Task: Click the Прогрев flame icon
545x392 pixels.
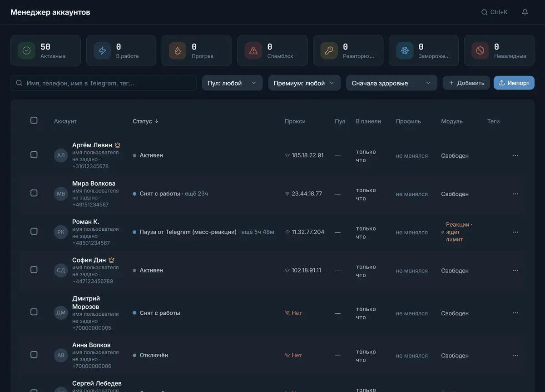Action: coord(178,50)
